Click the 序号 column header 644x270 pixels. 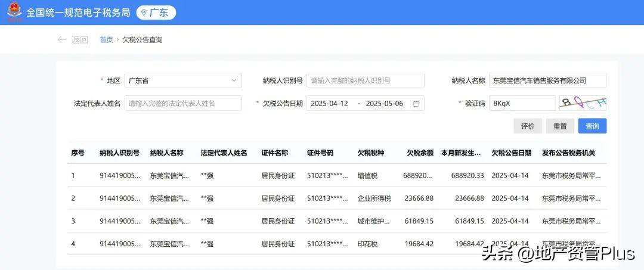(x=78, y=153)
